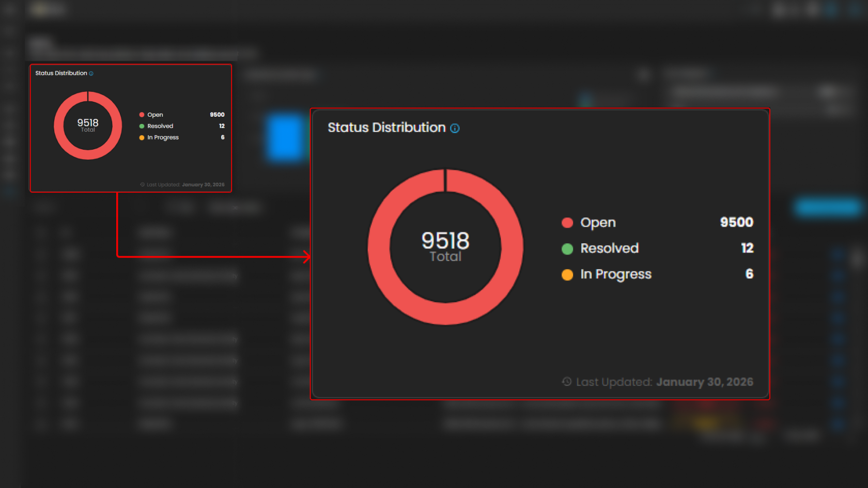Viewport: 868px width, 488px height.
Task: Click the 12 Resolved count in enlarged card
Action: tap(747, 248)
